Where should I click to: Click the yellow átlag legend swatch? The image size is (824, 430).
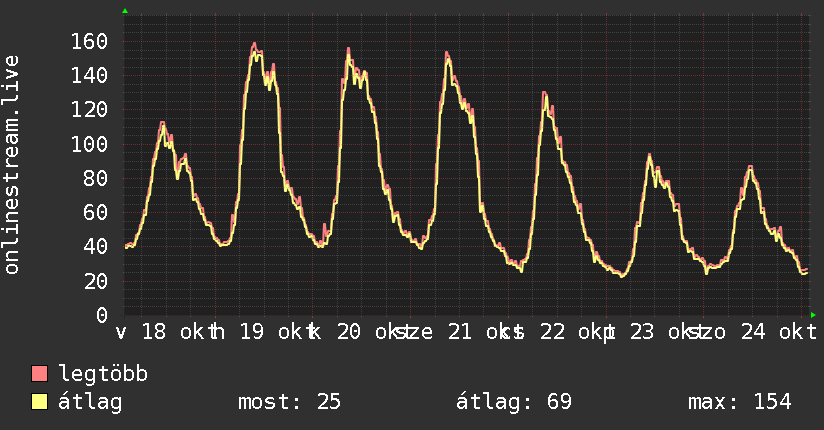click(39, 402)
